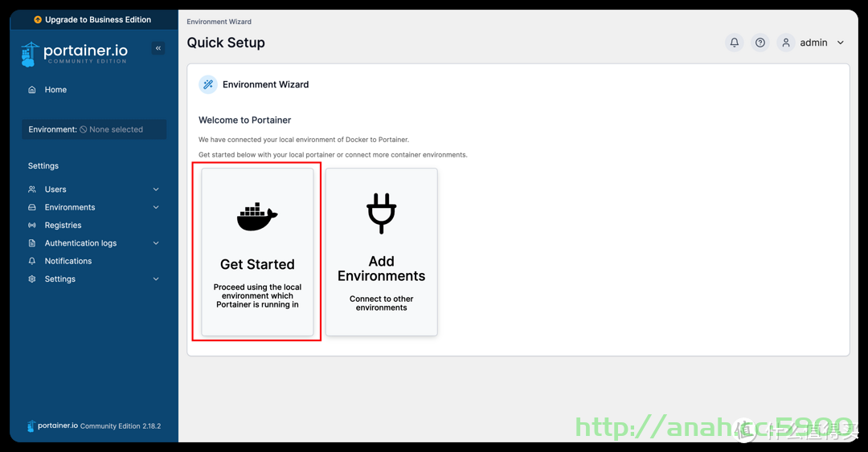Click the Proceed using the local environment text
This screenshot has width=868, height=452.
pos(257,296)
